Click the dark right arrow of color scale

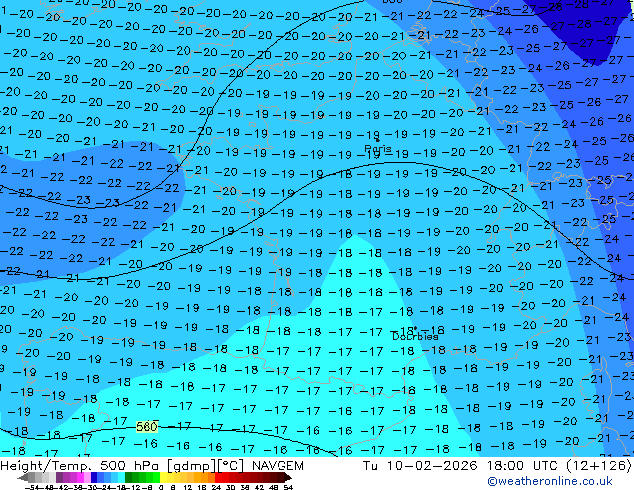click(x=288, y=477)
